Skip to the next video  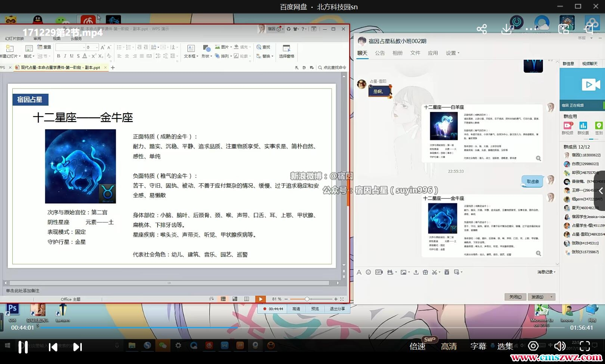[77, 347]
